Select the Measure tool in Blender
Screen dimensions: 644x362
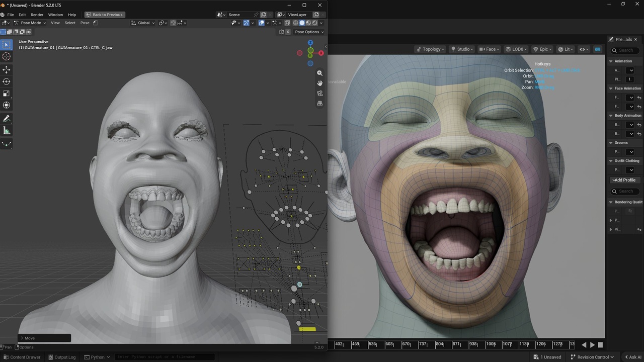pyautogui.click(x=7, y=131)
